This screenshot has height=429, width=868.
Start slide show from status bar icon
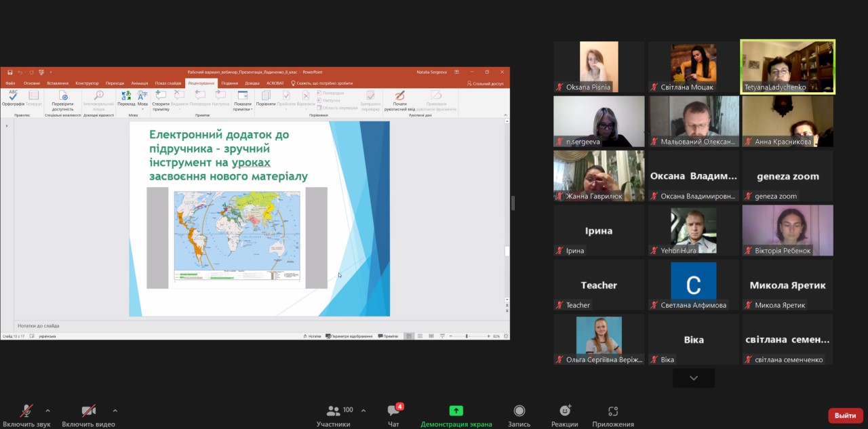442,336
